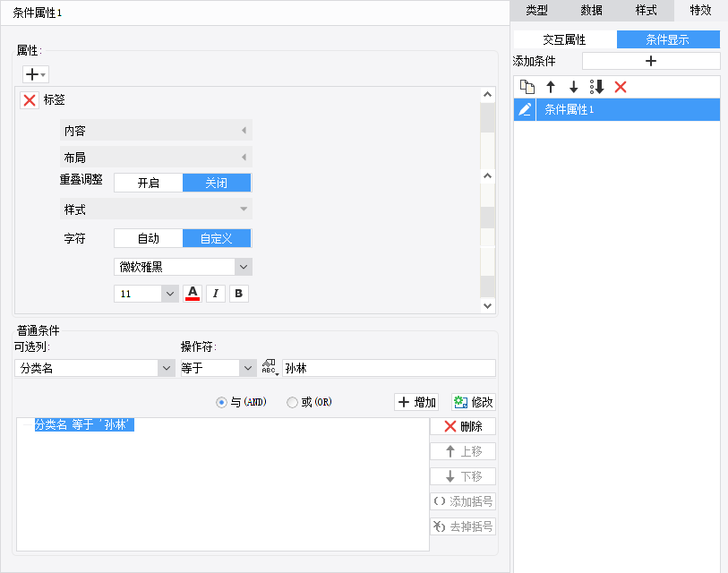Expand the 内容 section
Viewport: 728px width, 573px height.
click(x=156, y=130)
